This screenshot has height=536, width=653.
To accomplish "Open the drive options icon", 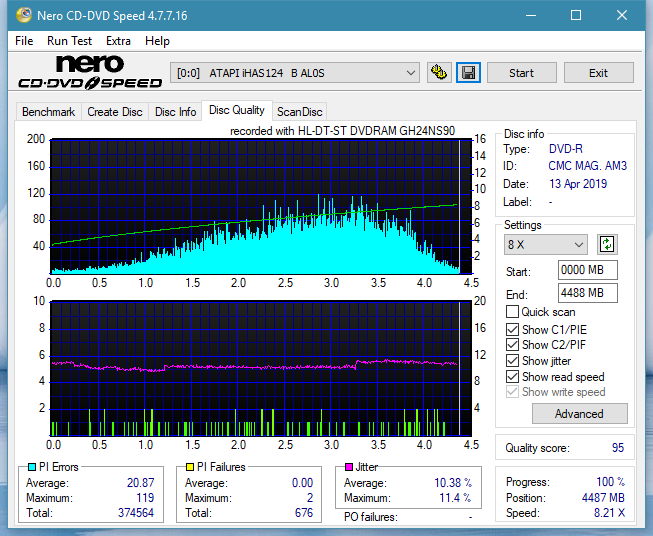I will coord(439,73).
